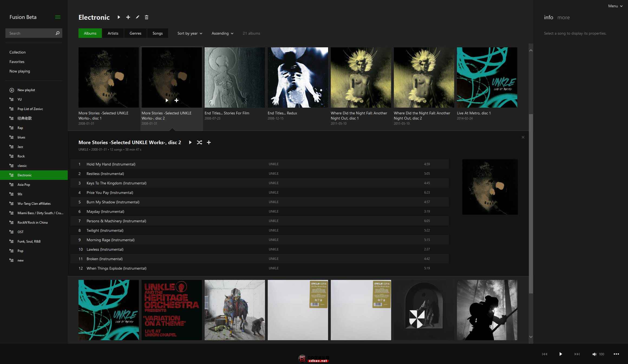Select song Mayday (Instrumental)
The image size is (628, 364).
click(x=260, y=211)
